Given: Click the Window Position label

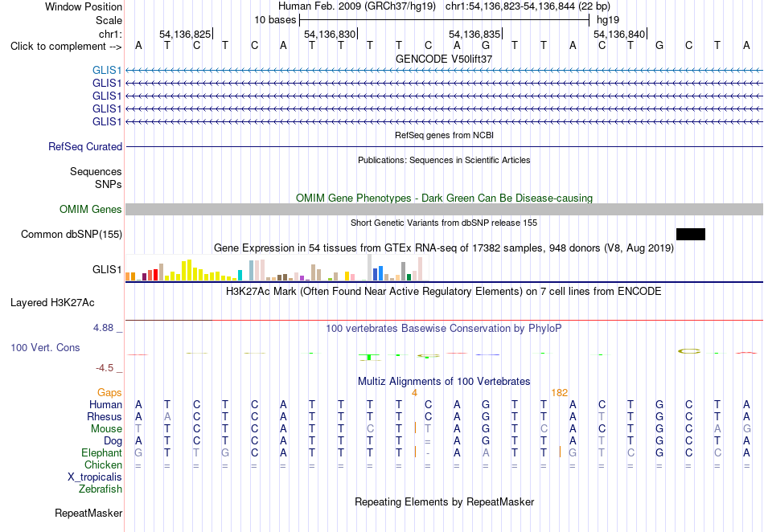Looking at the screenshot, I should tap(84, 6).
